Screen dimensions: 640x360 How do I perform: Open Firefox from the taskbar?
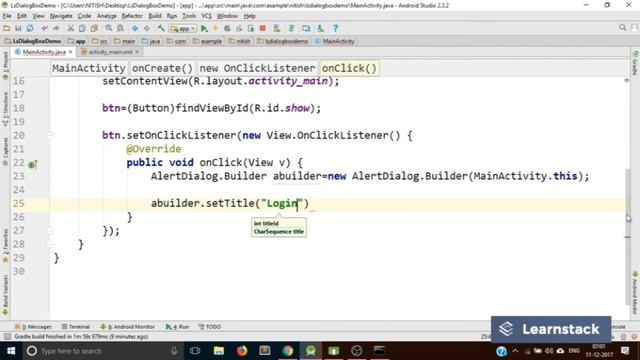point(242,351)
